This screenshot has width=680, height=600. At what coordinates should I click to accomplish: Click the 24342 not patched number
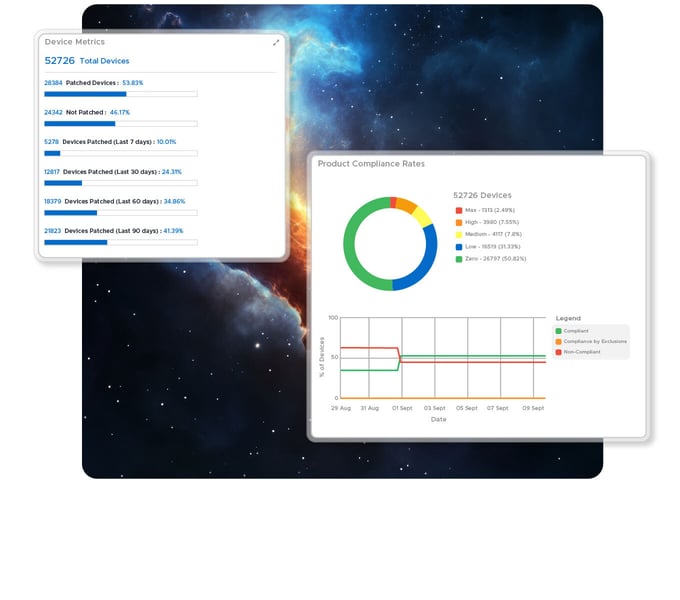(53, 112)
